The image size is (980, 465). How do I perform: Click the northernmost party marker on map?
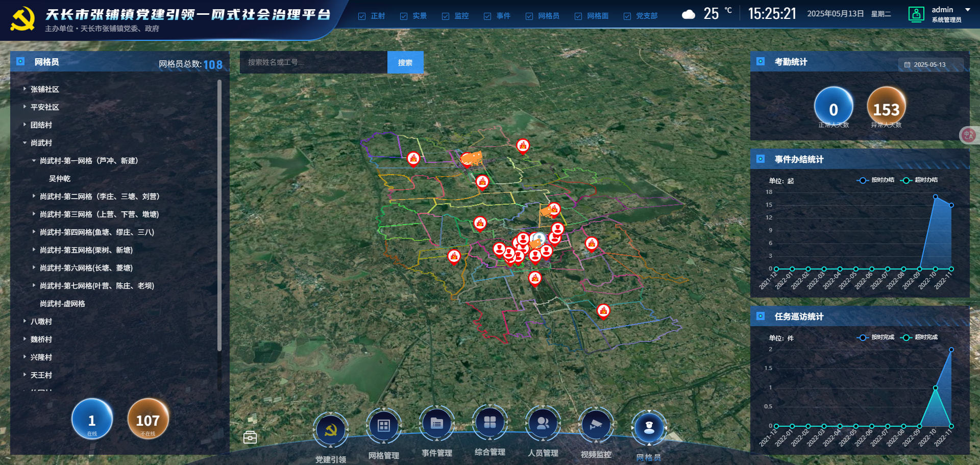[x=523, y=146]
